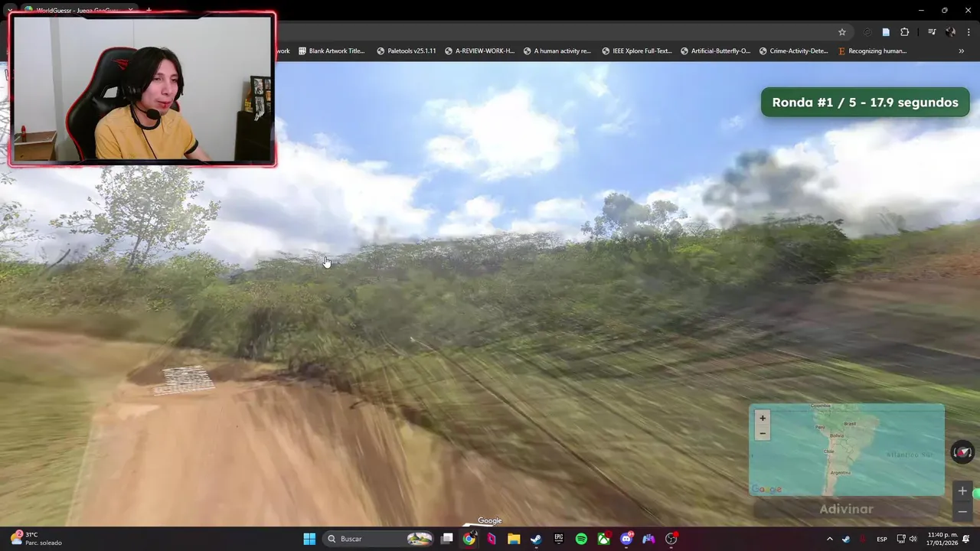Open network settings from the system tray
980x551 pixels.
[x=901, y=539]
